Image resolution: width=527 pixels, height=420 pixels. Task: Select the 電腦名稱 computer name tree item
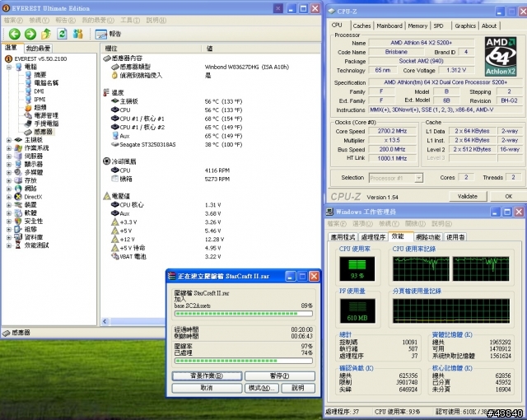(x=42, y=83)
